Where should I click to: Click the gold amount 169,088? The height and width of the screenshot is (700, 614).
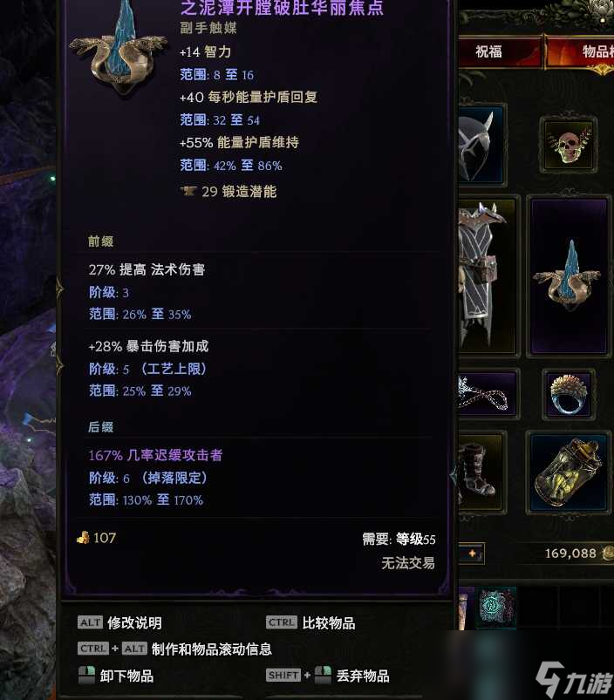tap(570, 554)
